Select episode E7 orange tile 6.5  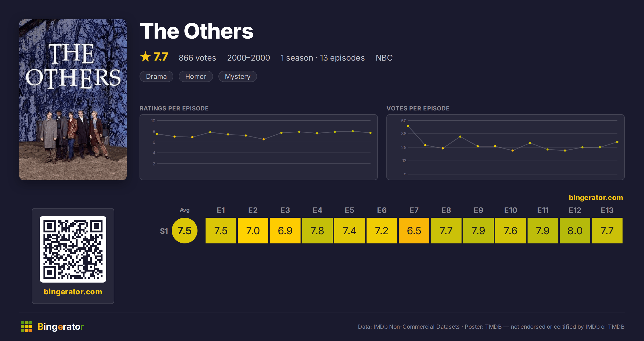point(414,231)
